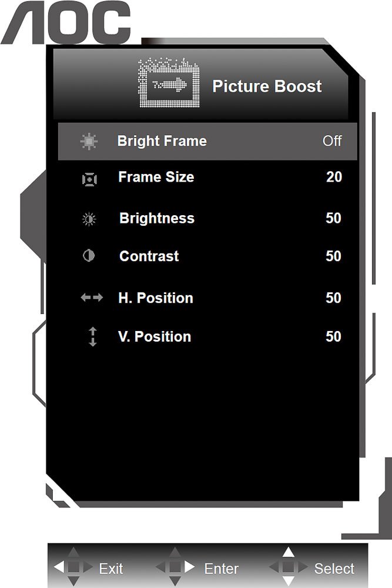Click the V. Position vertical arrows icon
The height and width of the screenshot is (588, 392).
[x=93, y=336]
